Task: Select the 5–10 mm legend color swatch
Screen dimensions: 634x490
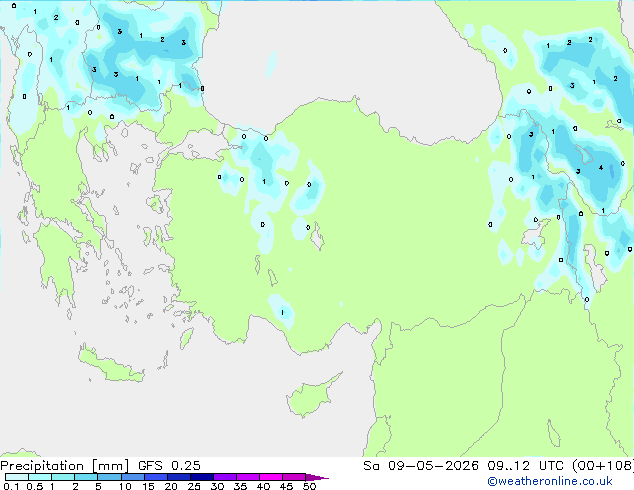Action: pos(109,477)
